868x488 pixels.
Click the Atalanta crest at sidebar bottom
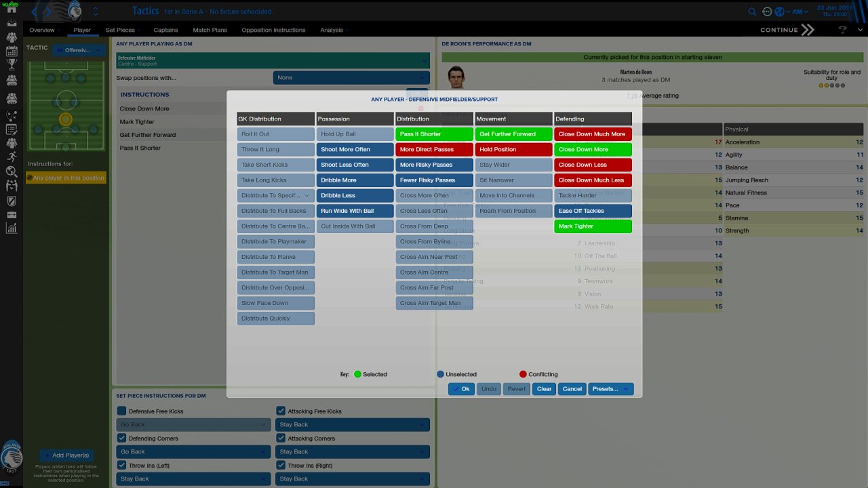12,455
